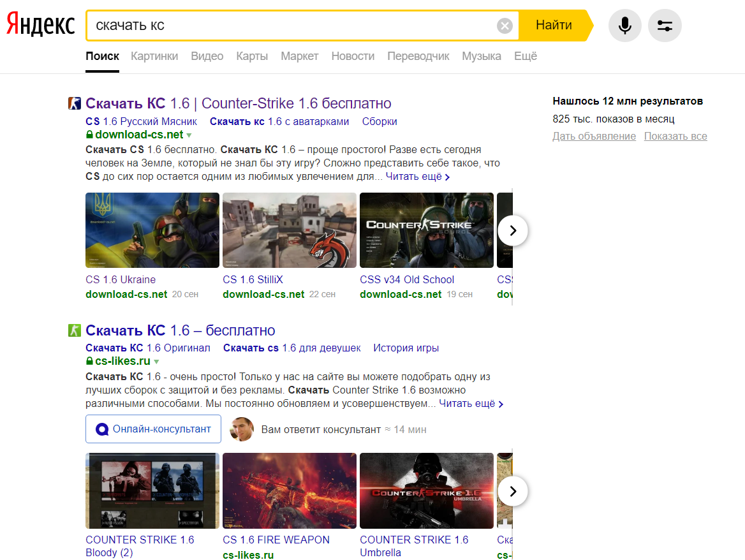Open COUNTER STRIKE 1.6 Umbrella thumbnail
745x560 pixels.
427,490
